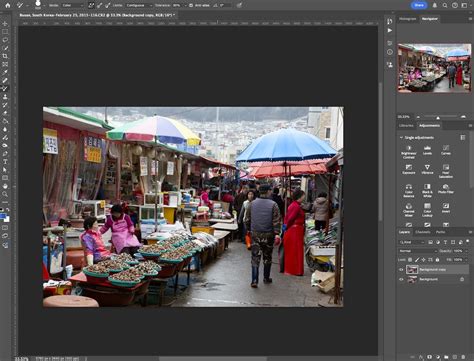Viewport: 474px width, 361px height.
Task: Toggle lock image pixels brush icon
Action: [417, 260]
